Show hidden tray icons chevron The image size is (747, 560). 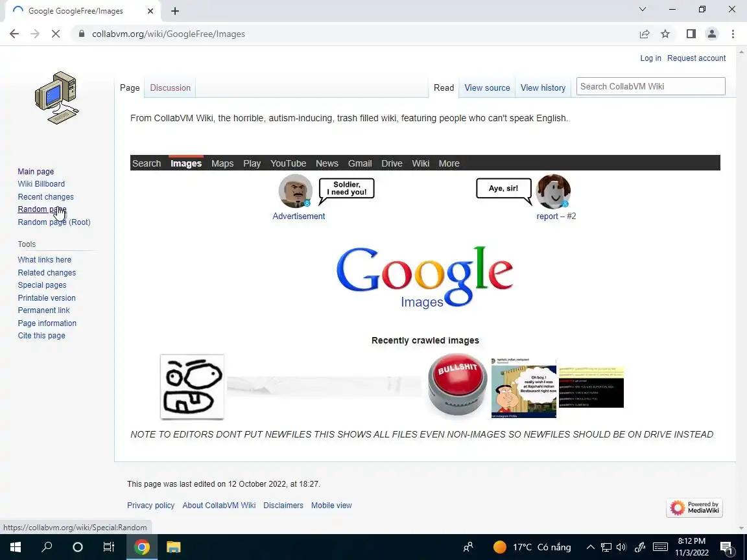pos(590,547)
